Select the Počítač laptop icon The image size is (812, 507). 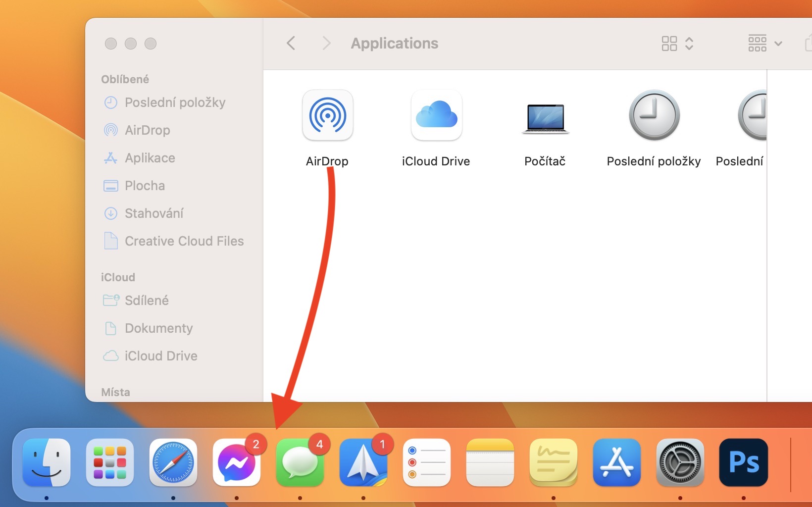click(x=545, y=118)
